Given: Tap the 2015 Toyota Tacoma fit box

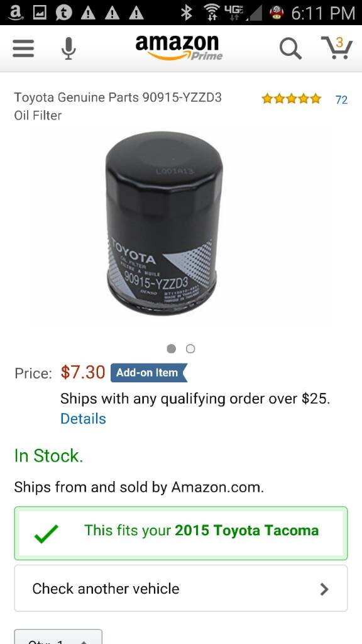Looking at the screenshot, I should [x=181, y=533].
